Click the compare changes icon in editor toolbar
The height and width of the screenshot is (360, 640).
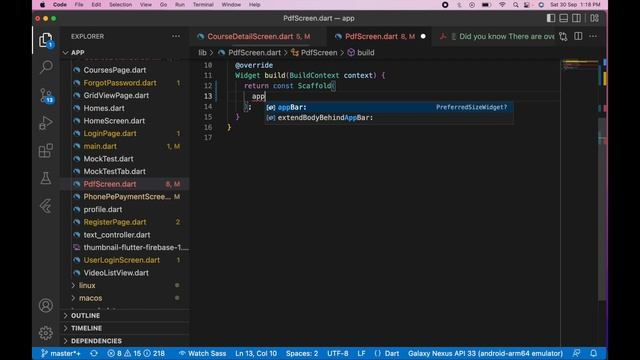tap(564, 36)
